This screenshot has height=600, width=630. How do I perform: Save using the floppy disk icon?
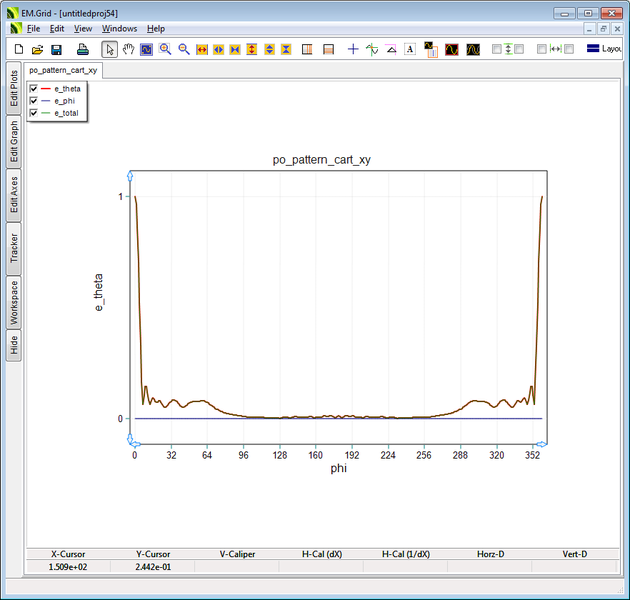coord(56,49)
